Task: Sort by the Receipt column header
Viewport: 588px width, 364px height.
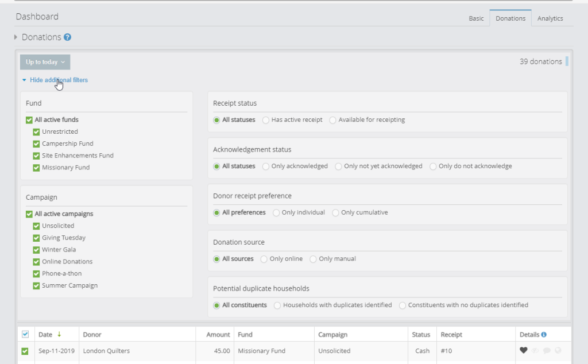Action: (451, 334)
